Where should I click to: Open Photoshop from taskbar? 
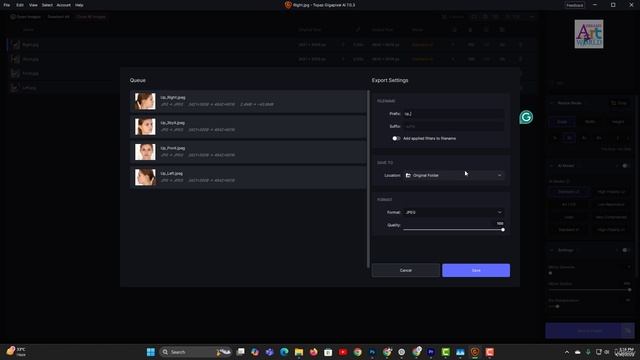[x=372, y=352]
